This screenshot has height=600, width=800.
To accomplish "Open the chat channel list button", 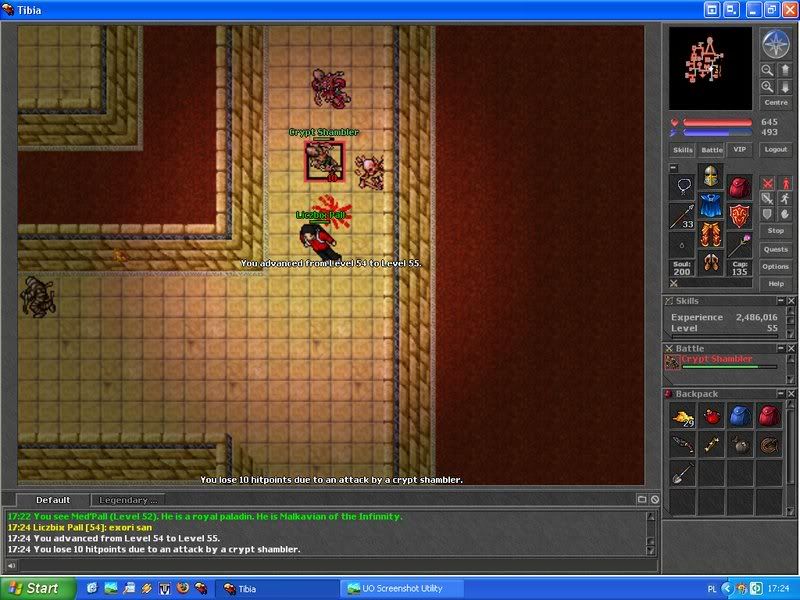I will 642,499.
